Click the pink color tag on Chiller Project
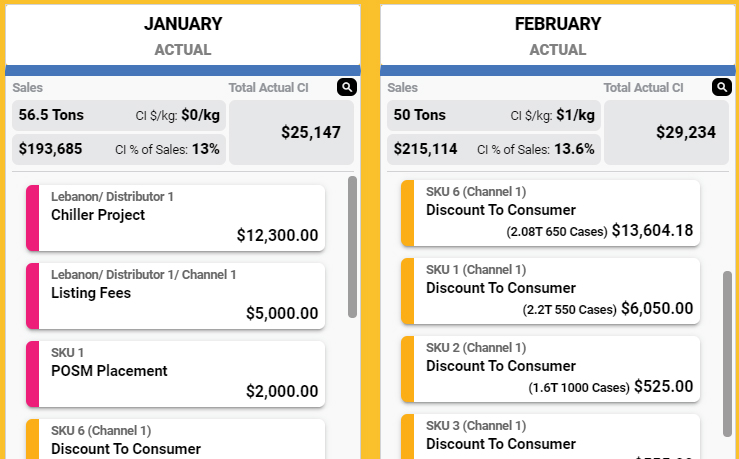The image size is (739, 459). click(32, 215)
